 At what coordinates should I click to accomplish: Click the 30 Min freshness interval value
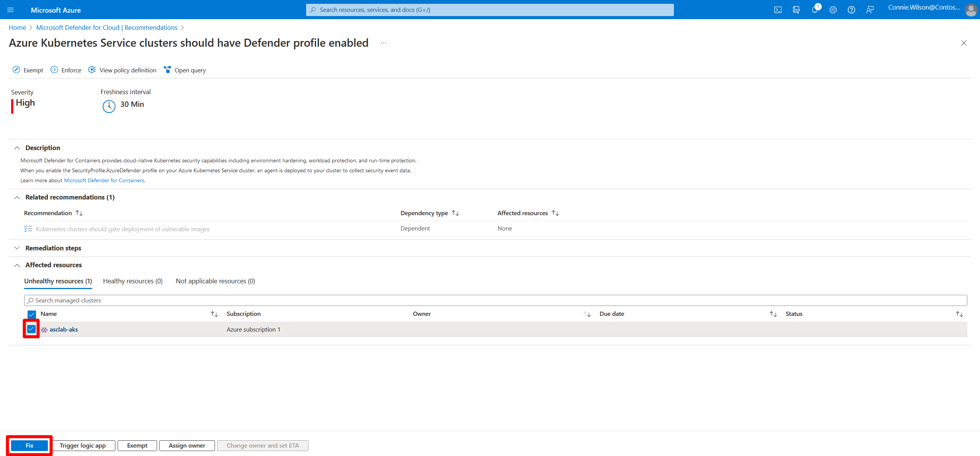(x=132, y=104)
